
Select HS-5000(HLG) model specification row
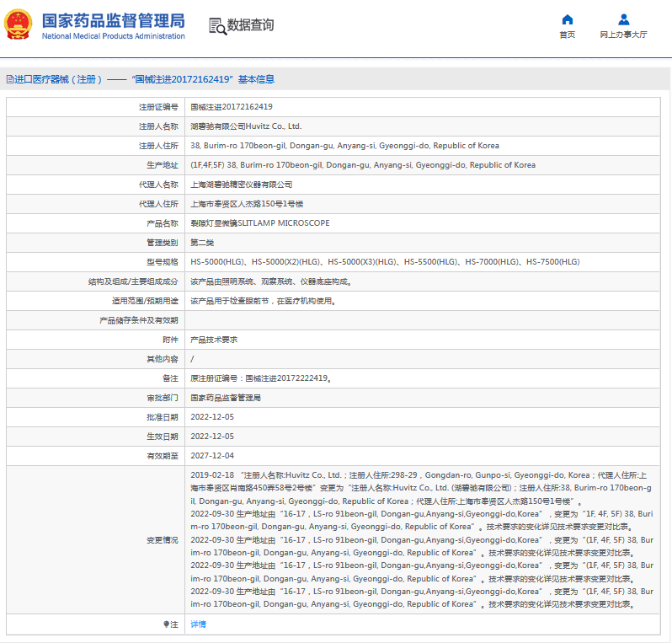click(x=385, y=261)
